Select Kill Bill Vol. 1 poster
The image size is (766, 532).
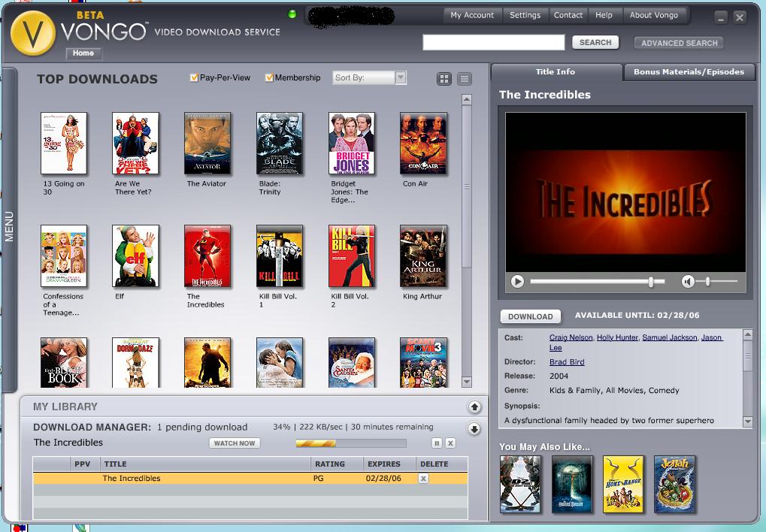pyautogui.click(x=280, y=256)
